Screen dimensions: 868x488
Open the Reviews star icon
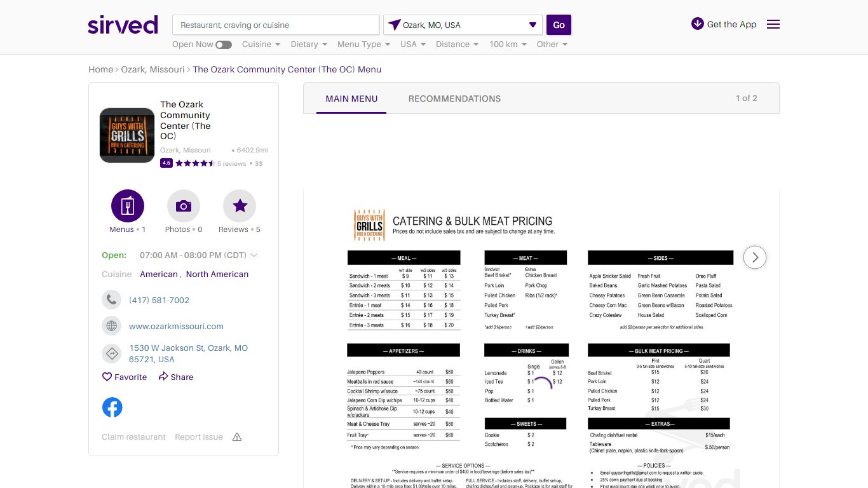[x=240, y=206]
